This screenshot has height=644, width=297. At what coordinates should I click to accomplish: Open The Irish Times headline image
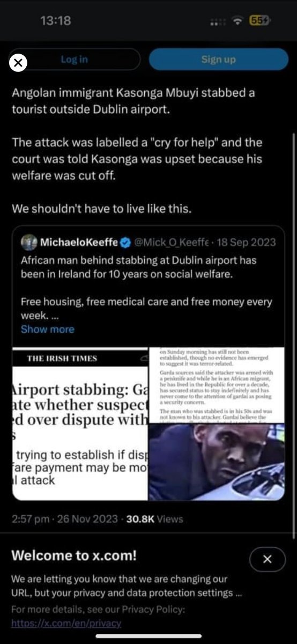point(80,424)
